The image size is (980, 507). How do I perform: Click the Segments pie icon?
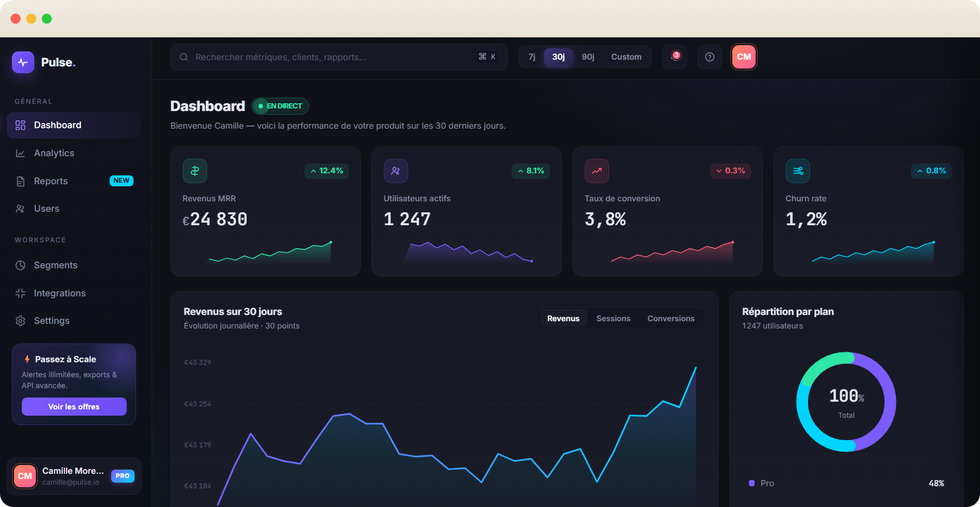tap(20, 265)
